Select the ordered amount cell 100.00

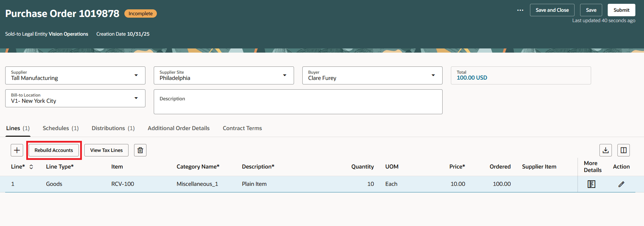502,184
